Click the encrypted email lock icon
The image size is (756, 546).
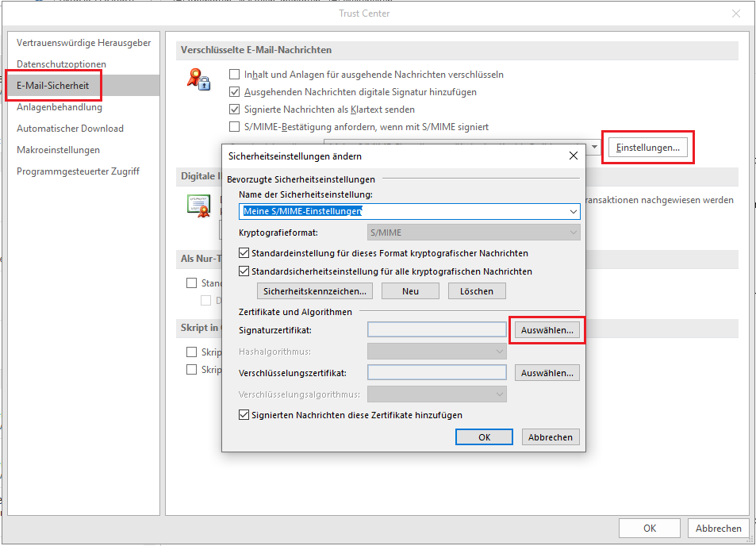click(198, 79)
